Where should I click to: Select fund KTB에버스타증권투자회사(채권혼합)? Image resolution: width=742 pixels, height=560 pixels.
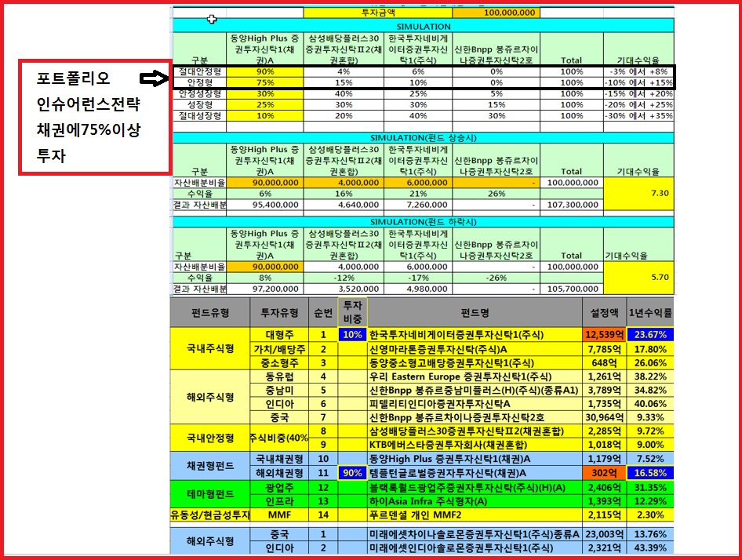pos(475,445)
